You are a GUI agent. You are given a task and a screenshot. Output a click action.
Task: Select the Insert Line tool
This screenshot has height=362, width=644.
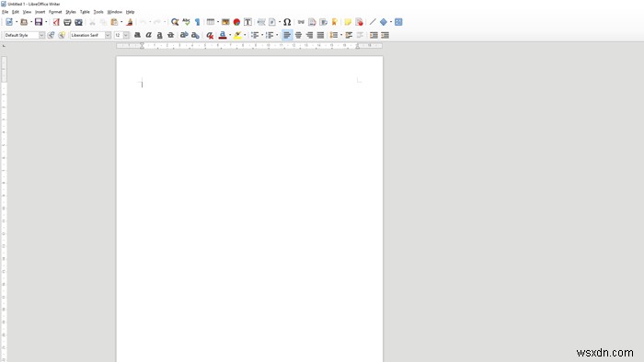tap(373, 22)
